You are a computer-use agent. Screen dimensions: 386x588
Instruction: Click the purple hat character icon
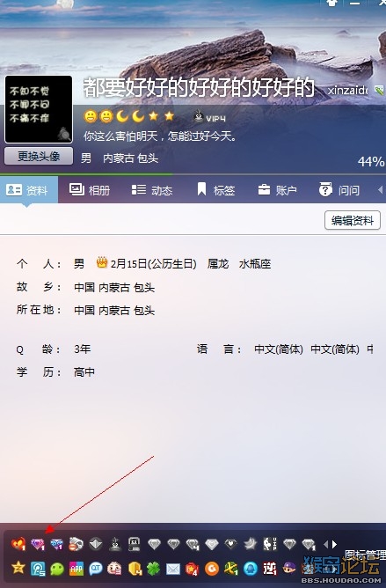(289, 569)
